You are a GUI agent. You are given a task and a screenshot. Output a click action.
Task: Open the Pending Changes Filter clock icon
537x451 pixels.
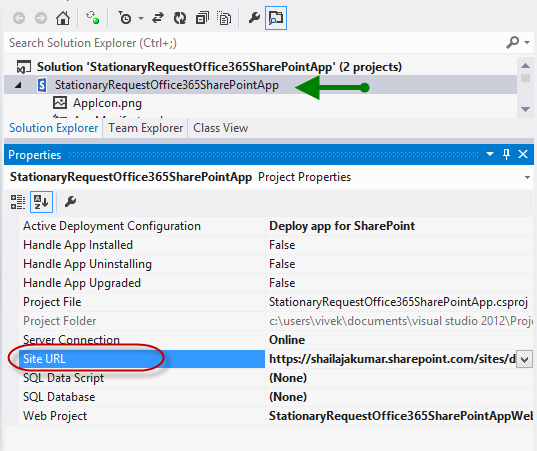tap(125, 18)
